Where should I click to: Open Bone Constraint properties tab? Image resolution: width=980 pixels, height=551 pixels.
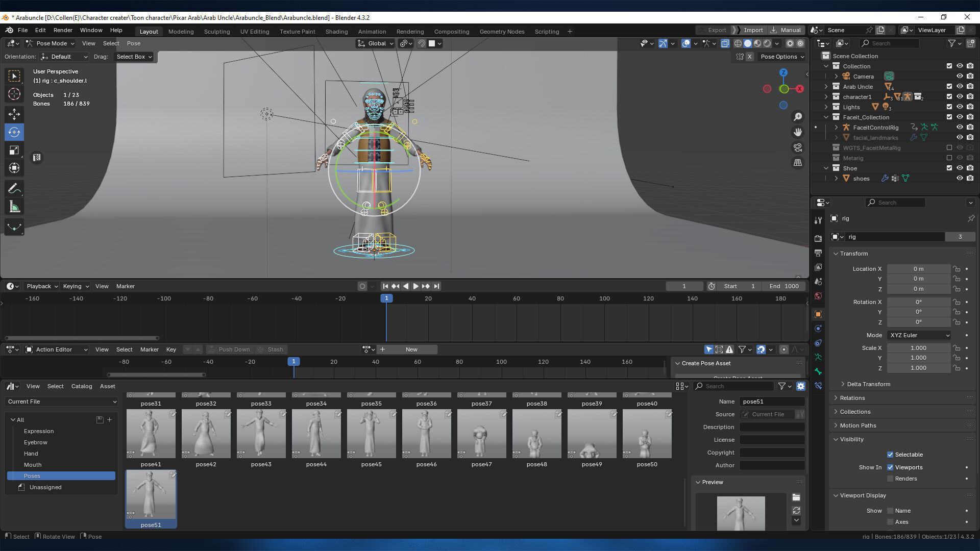pos(818,386)
